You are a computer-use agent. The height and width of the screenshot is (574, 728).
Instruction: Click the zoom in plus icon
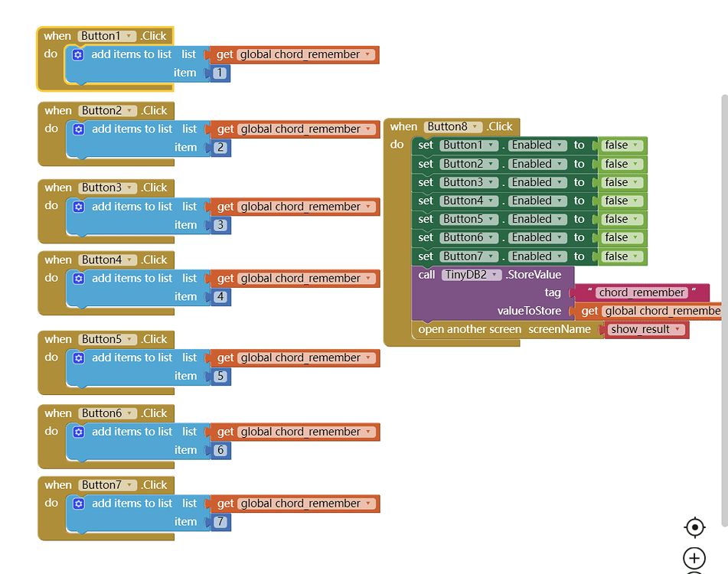pyautogui.click(x=694, y=558)
